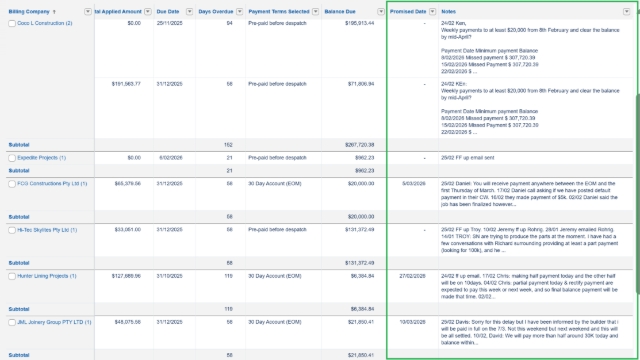
Task: Select the JML Joinery notes starting '25/02 Davis'
Action: (x=529, y=332)
